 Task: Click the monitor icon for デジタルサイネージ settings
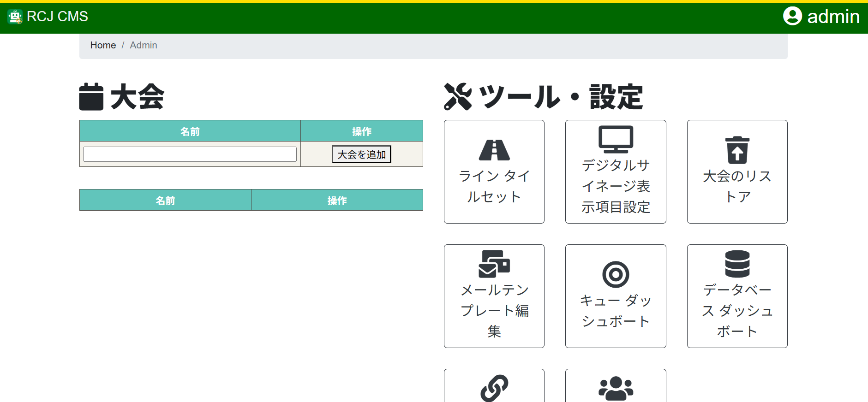(x=616, y=139)
